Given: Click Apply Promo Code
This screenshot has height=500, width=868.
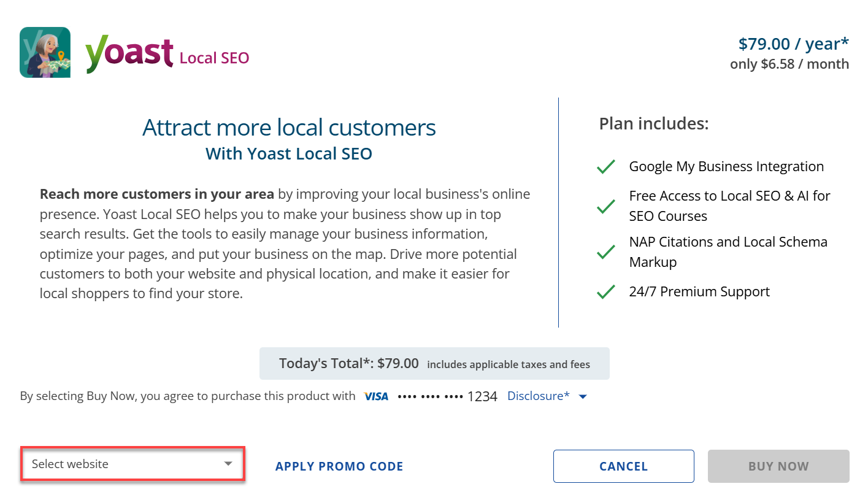Looking at the screenshot, I should pyautogui.click(x=339, y=466).
